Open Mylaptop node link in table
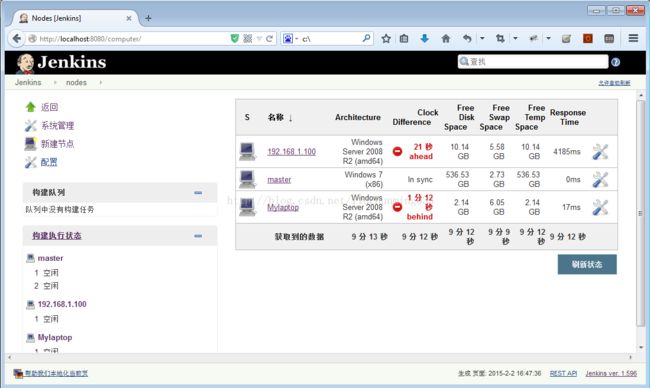Image resolution: width=650 pixels, height=388 pixels. pyautogui.click(x=283, y=207)
